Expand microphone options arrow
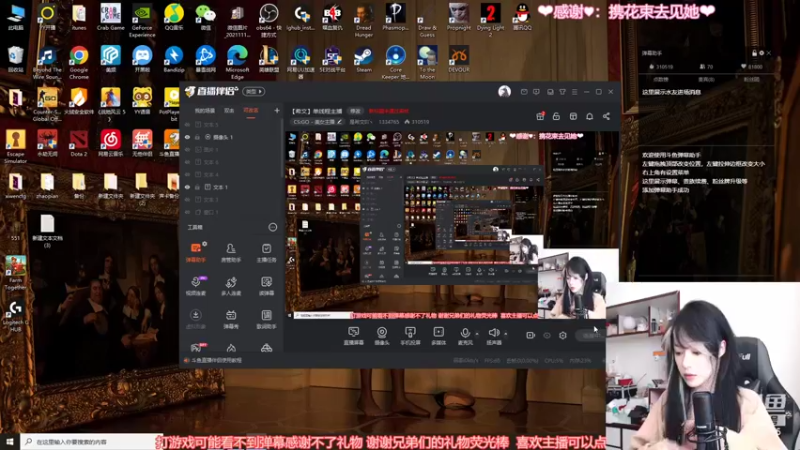Image resolution: width=800 pixels, height=450 pixels. click(x=477, y=334)
